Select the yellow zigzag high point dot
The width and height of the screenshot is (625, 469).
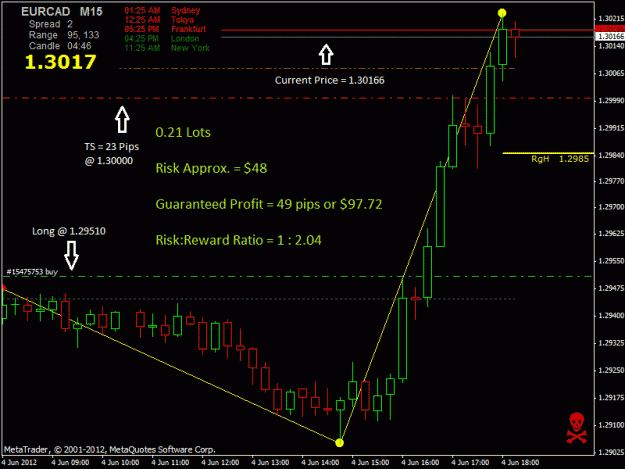click(502, 13)
